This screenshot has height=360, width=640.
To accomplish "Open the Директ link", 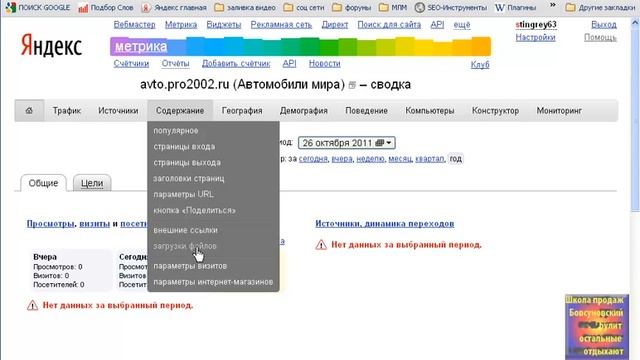I will pos(335,24).
